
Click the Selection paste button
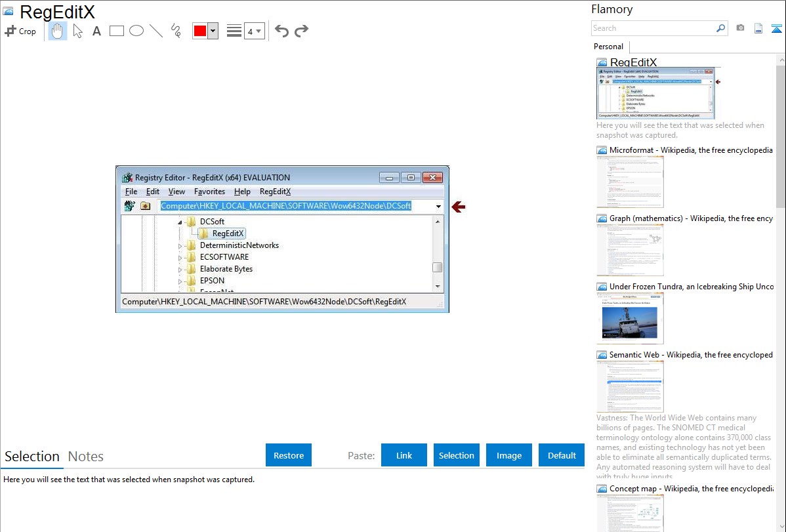[457, 455]
